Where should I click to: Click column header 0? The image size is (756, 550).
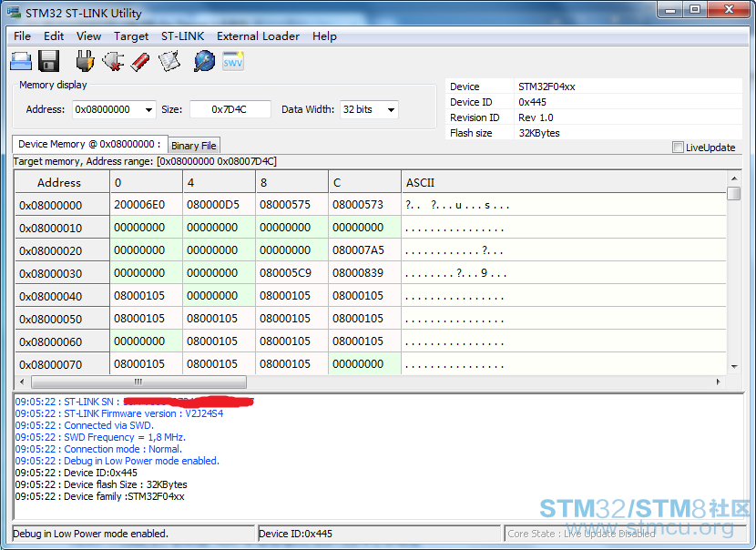pos(147,183)
